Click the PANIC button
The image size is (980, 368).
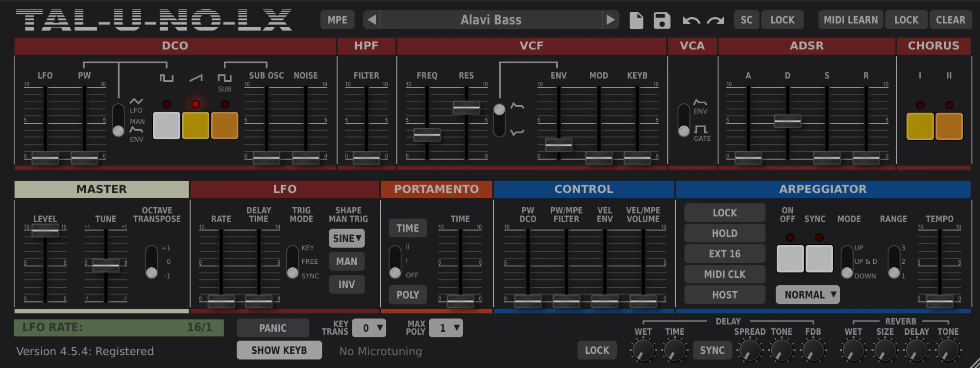273,328
